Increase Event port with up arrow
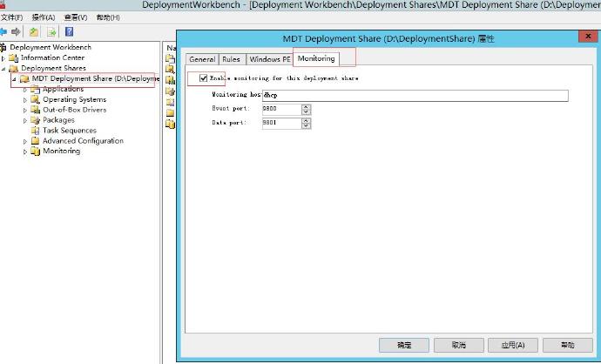Screen dimensions: 601x364 [306, 107]
